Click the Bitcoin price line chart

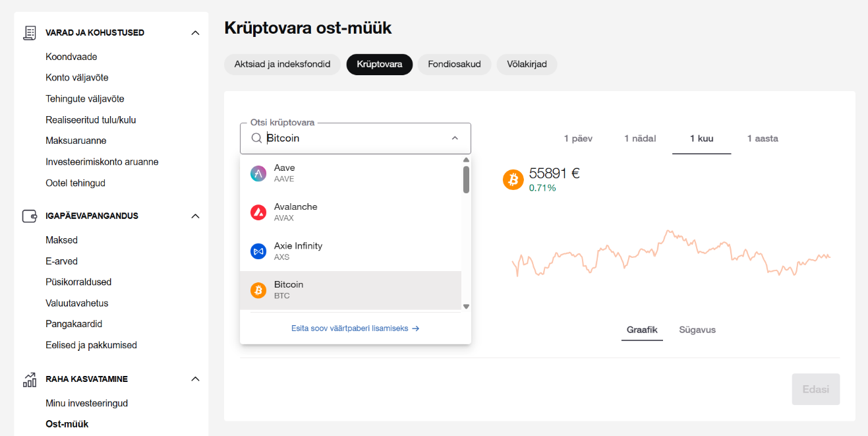[671, 254]
